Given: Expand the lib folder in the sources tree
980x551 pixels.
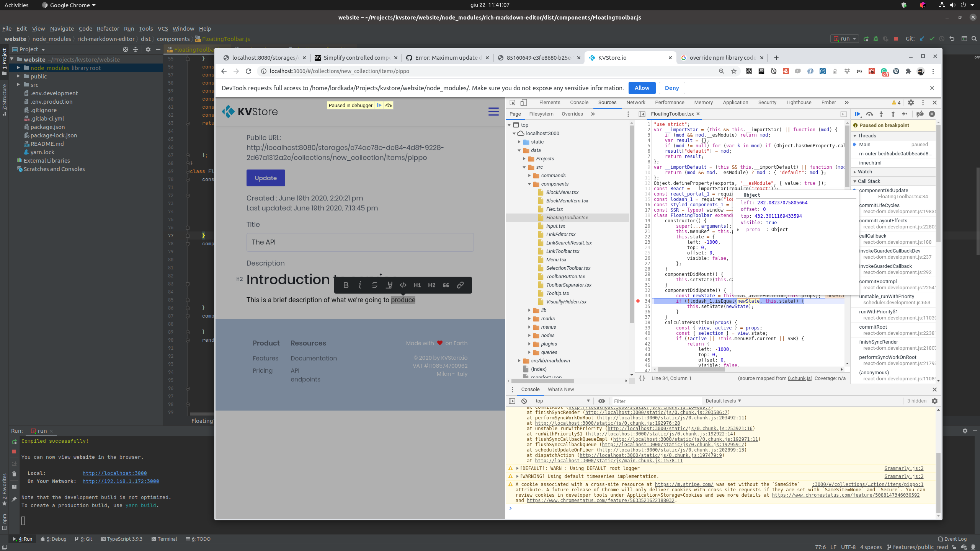Looking at the screenshot, I should [530, 310].
